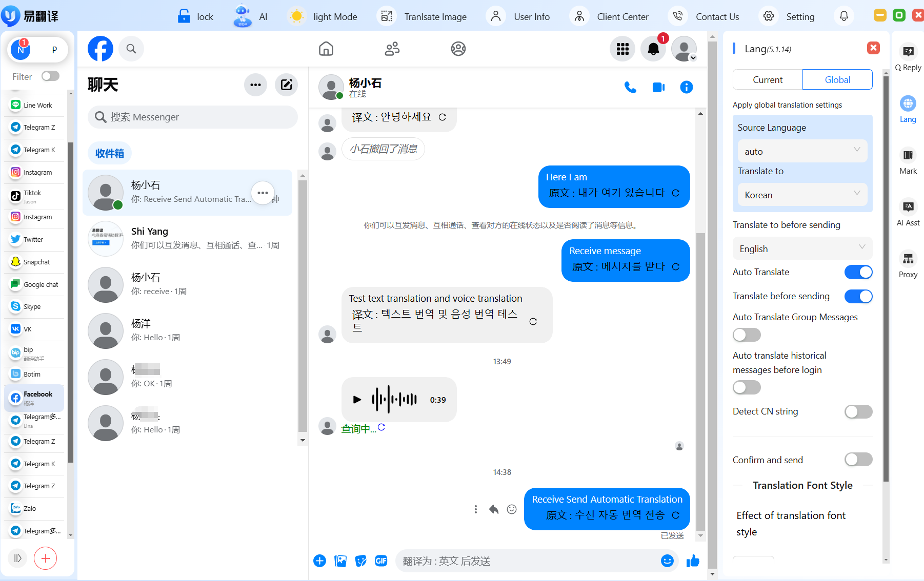924x581 pixels.
Task: Enable Detect CN string toggle
Action: coord(858,411)
